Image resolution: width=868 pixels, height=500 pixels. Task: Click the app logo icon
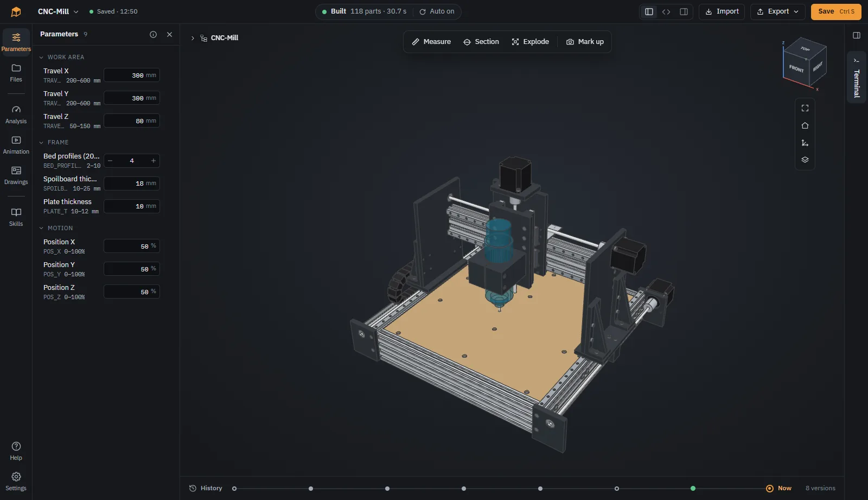click(16, 11)
